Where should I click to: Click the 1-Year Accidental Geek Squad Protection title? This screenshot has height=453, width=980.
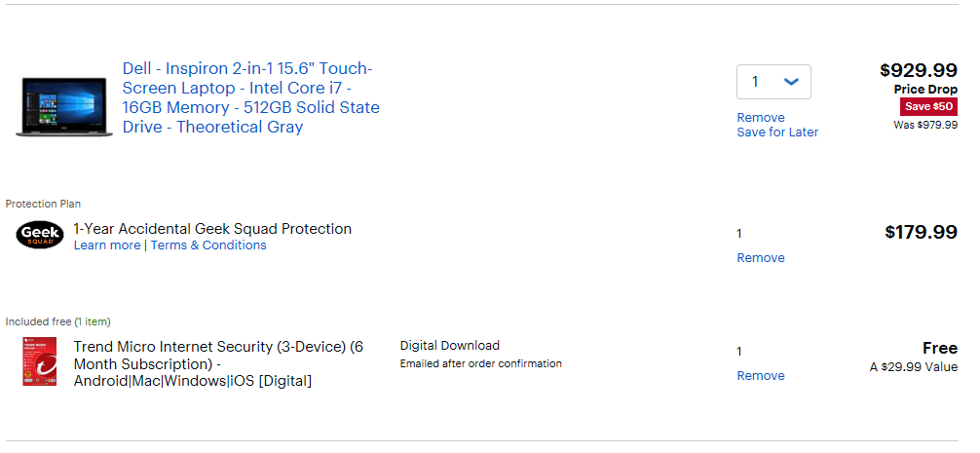(212, 229)
